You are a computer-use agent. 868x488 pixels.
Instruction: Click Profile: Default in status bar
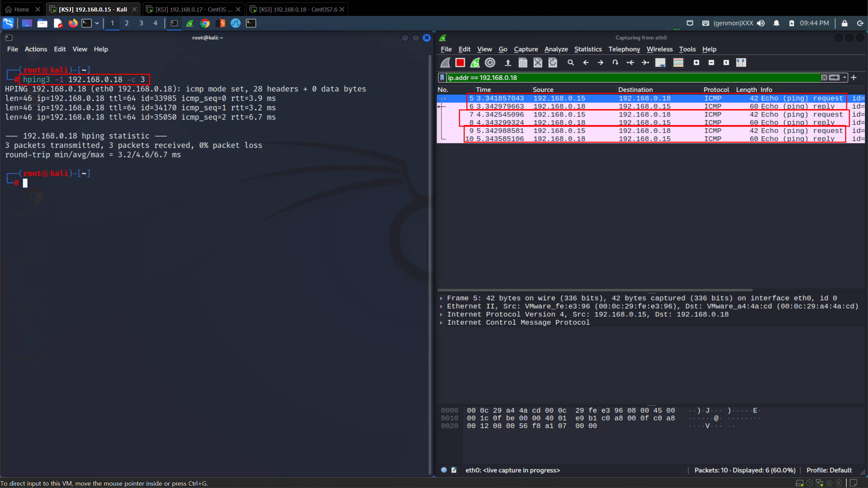829,470
